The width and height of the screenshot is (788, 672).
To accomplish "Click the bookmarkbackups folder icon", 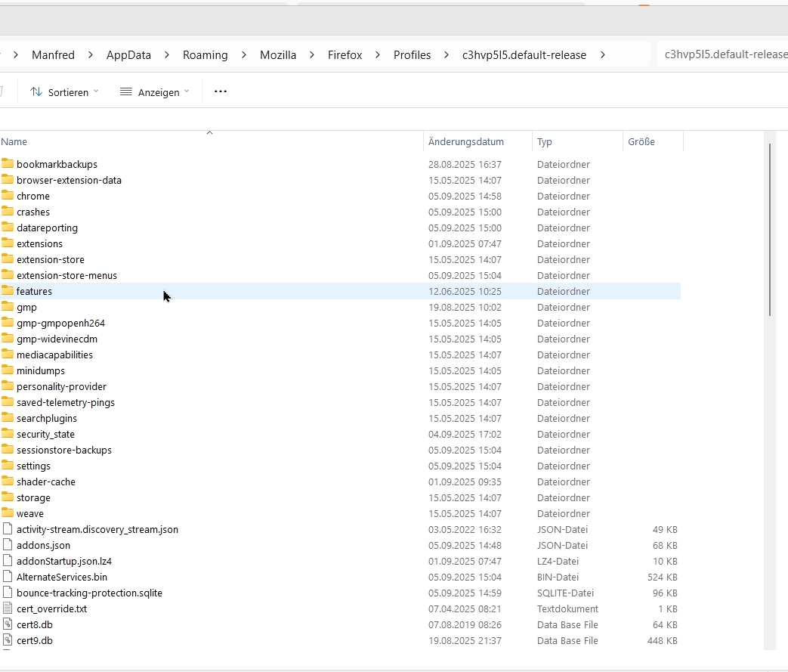I will pos(8,164).
